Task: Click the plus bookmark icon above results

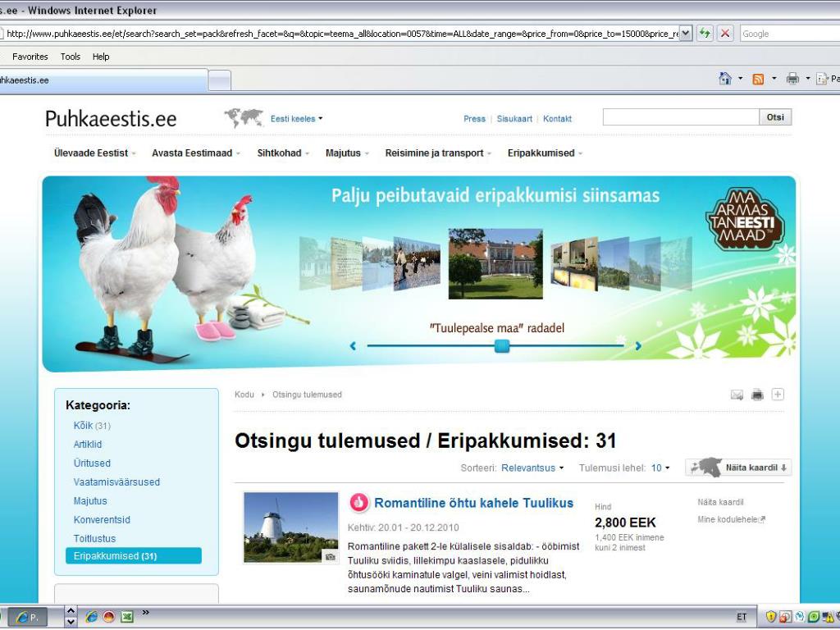Action: [x=778, y=395]
